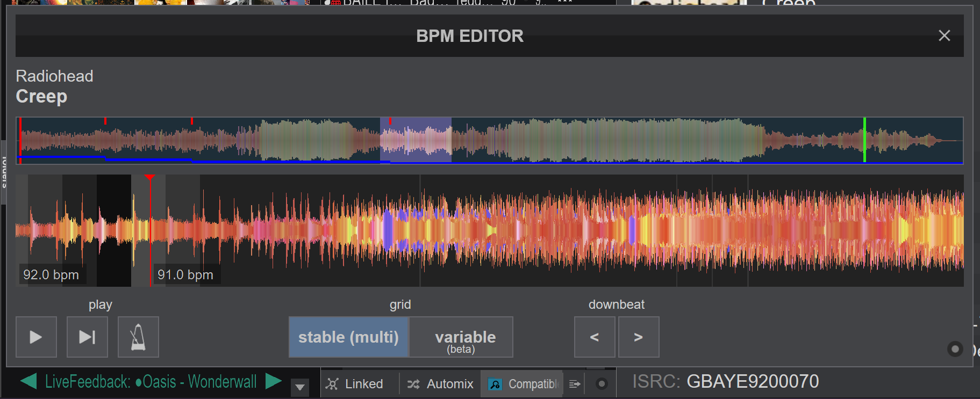
Task: Switch to the Compatible tab
Action: (522, 384)
